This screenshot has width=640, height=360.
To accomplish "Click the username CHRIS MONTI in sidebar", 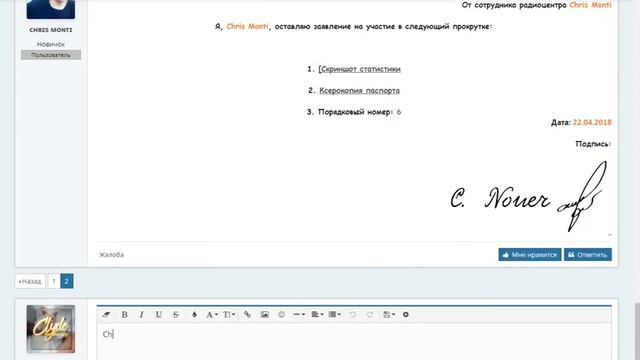I will point(51,30).
